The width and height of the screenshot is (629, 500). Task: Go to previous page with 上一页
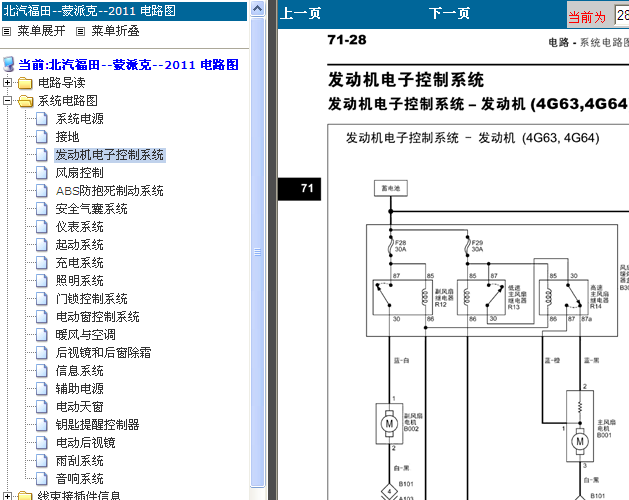(x=300, y=14)
